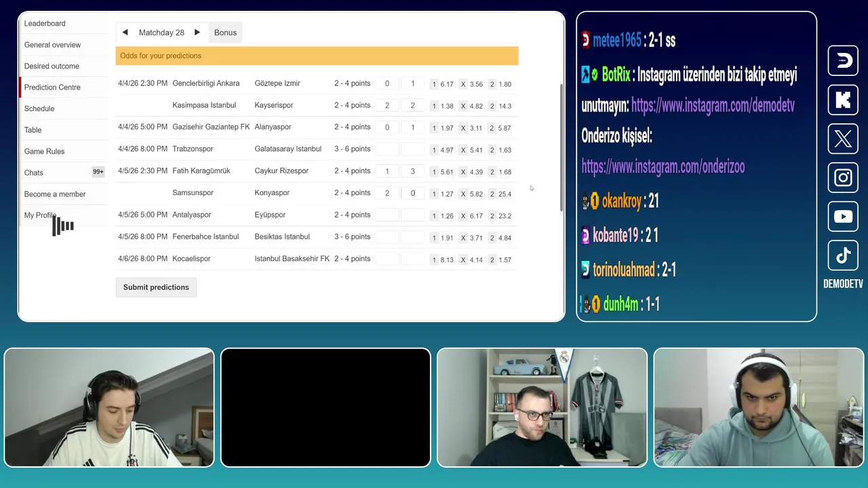The width and height of the screenshot is (868, 488).
Task: Click empty away score for Besiktas Istanbul
Action: pyautogui.click(x=412, y=237)
